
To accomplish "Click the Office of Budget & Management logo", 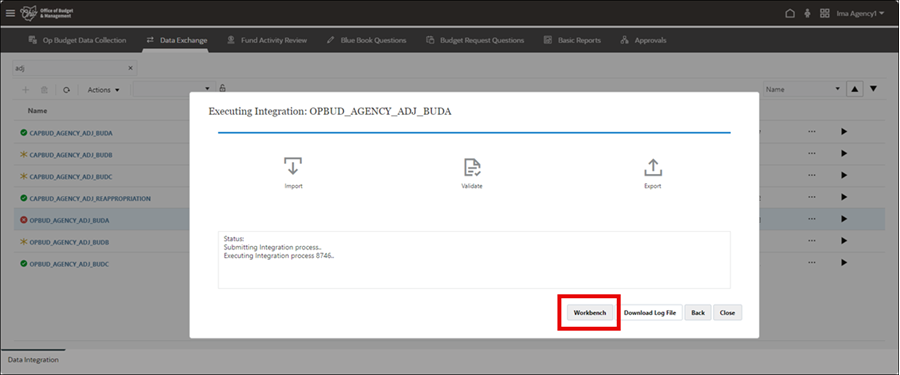I will tap(47, 13).
